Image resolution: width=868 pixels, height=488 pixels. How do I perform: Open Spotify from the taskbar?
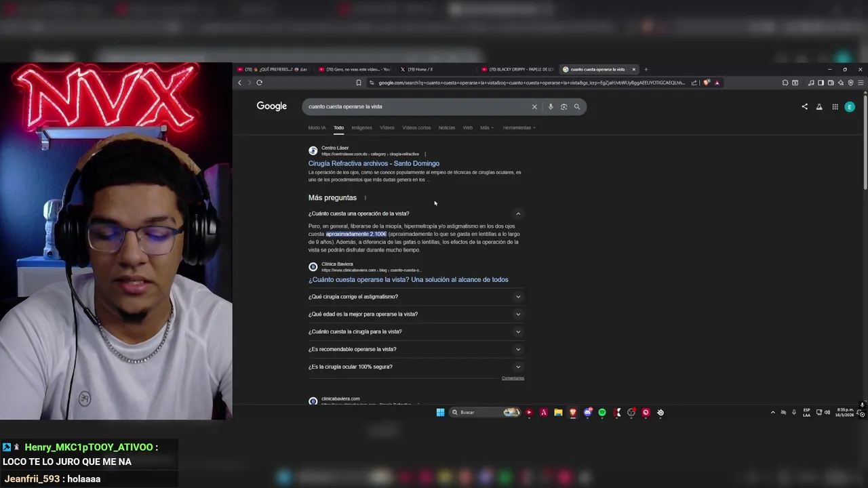[602, 412]
